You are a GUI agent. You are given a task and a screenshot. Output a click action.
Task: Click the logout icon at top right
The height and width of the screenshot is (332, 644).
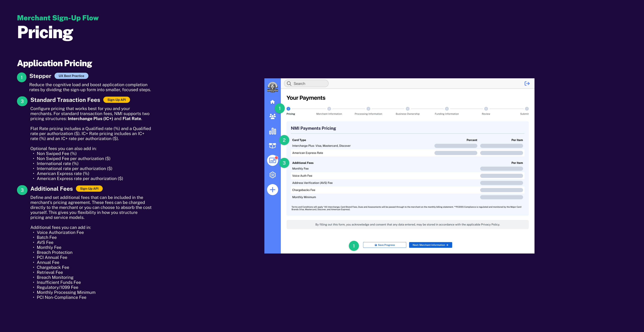point(527,84)
